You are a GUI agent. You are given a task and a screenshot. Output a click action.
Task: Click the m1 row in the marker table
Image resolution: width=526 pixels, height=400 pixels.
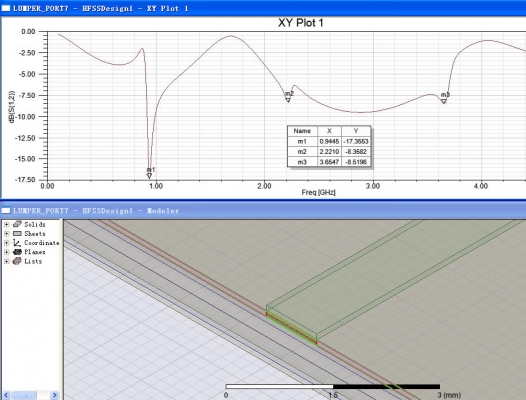[x=329, y=141]
